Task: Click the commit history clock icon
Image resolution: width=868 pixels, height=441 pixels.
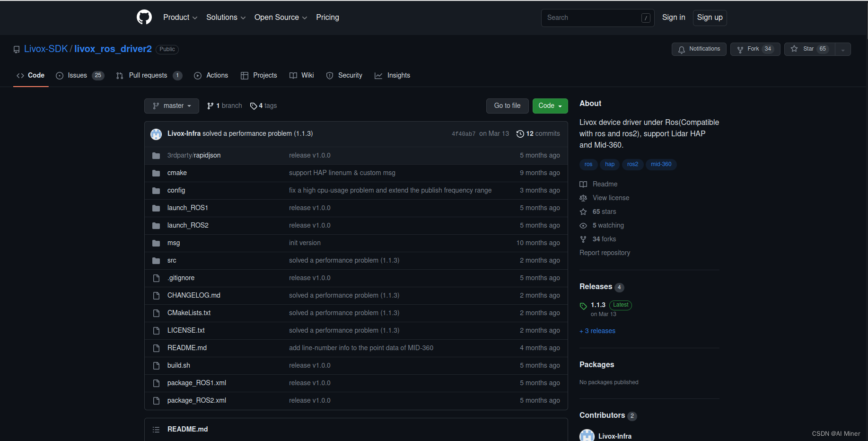Action: (520, 134)
